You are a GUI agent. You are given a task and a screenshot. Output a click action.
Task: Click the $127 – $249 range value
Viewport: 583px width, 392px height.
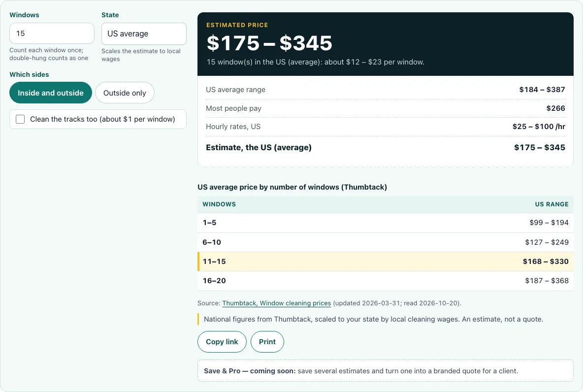click(547, 242)
